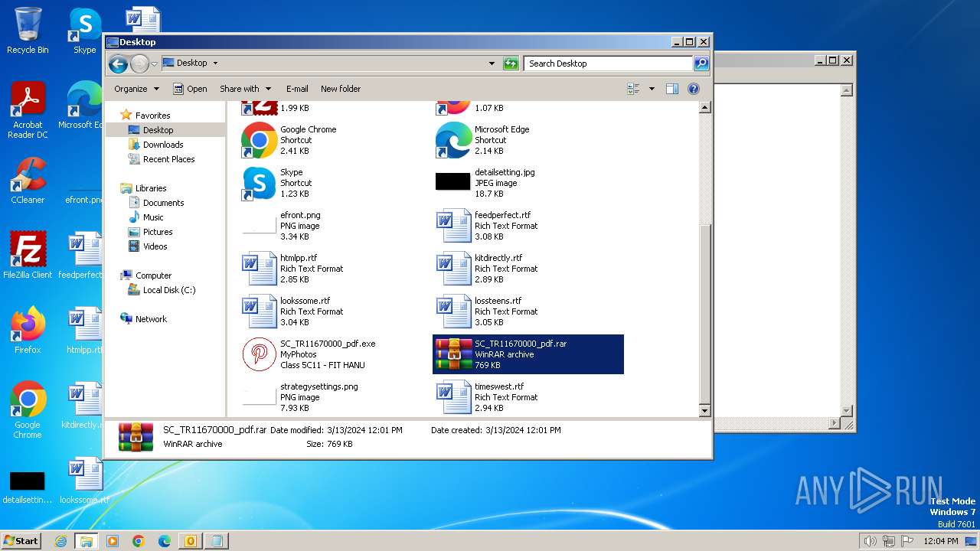Click the Forward navigation arrow
This screenshot has height=551, width=980.
point(139,64)
